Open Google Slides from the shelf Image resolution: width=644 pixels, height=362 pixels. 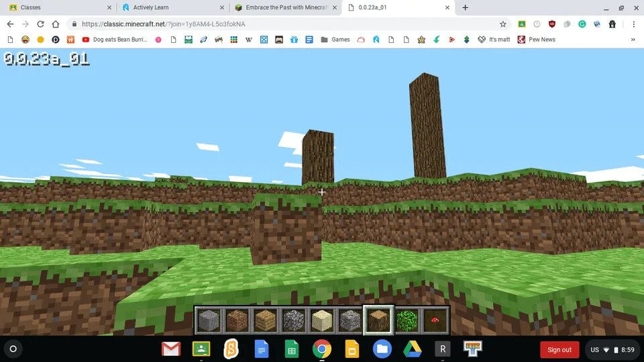coord(352,349)
